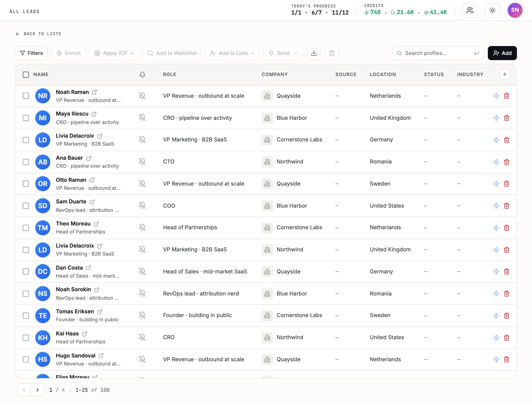The width and height of the screenshot is (532, 404).
Task: Click the Enrich toolbar button
Action: pyautogui.click(x=68, y=53)
